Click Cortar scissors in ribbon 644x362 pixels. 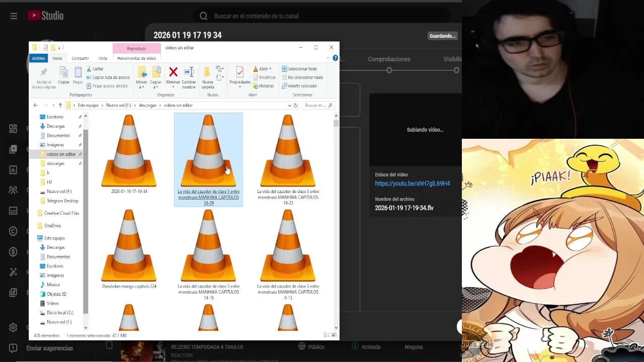click(x=95, y=69)
